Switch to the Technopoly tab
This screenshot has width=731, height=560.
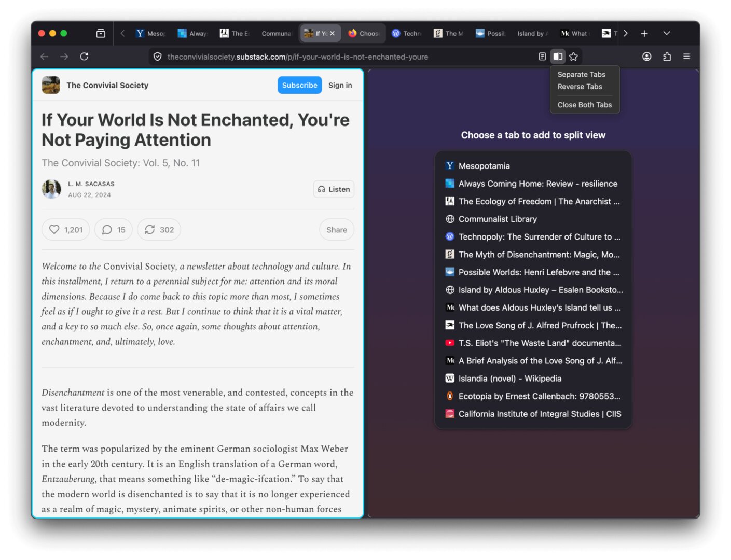[x=407, y=33]
